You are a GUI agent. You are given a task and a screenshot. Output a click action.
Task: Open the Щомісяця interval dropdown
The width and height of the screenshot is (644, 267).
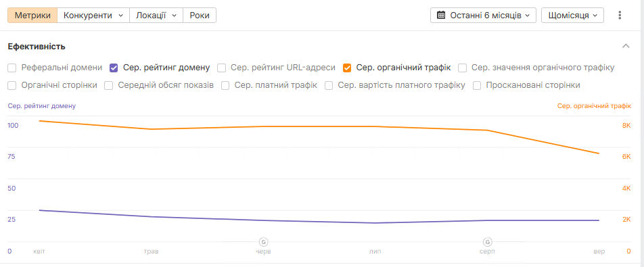[x=572, y=16]
